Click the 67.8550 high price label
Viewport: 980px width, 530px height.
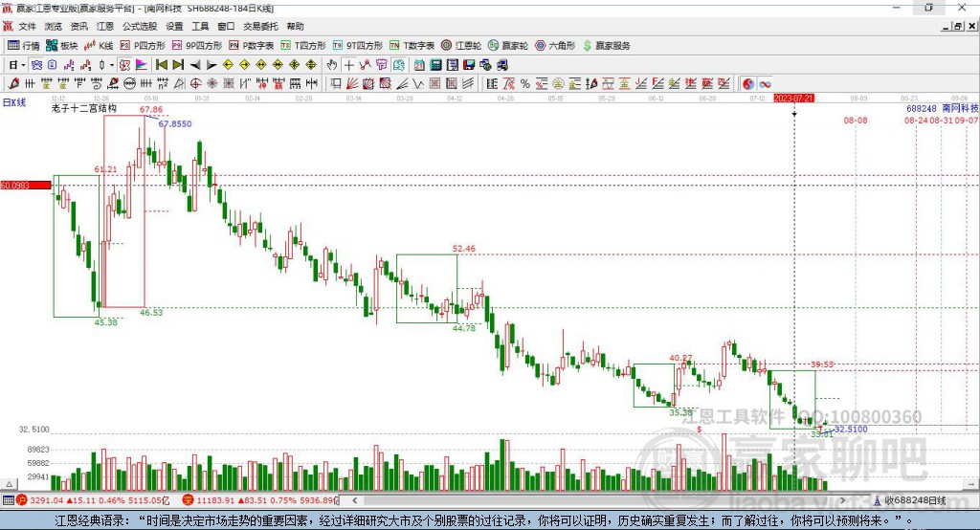coord(175,123)
